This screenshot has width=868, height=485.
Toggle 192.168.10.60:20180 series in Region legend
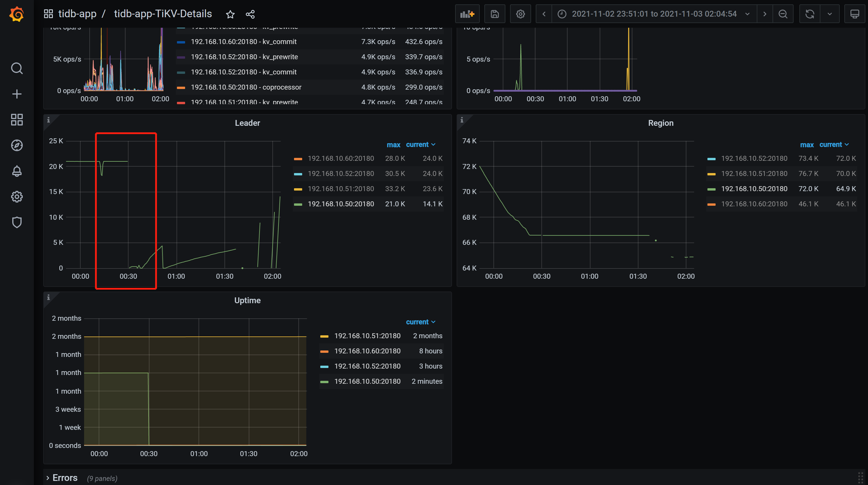pyautogui.click(x=754, y=204)
